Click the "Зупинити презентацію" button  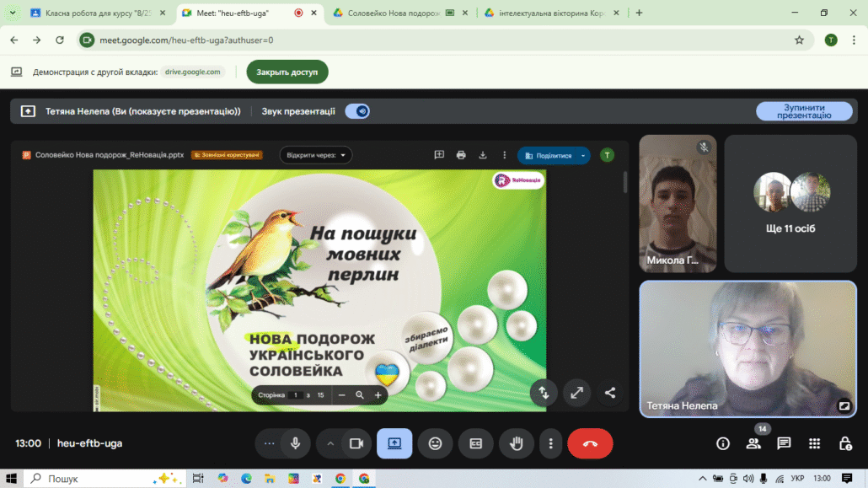pos(804,111)
